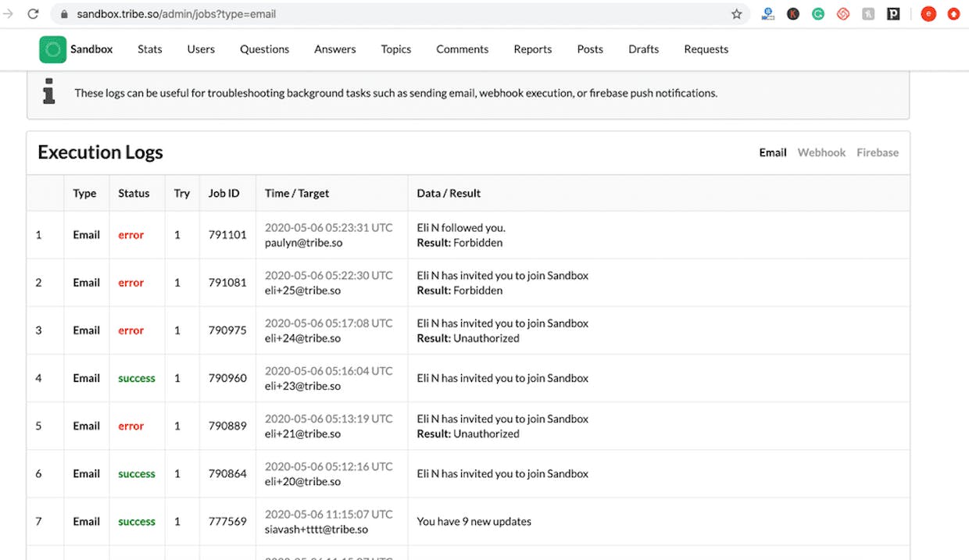Click the siavash+tttt@tribe.so target email
This screenshot has height=560, width=969.
click(x=316, y=530)
